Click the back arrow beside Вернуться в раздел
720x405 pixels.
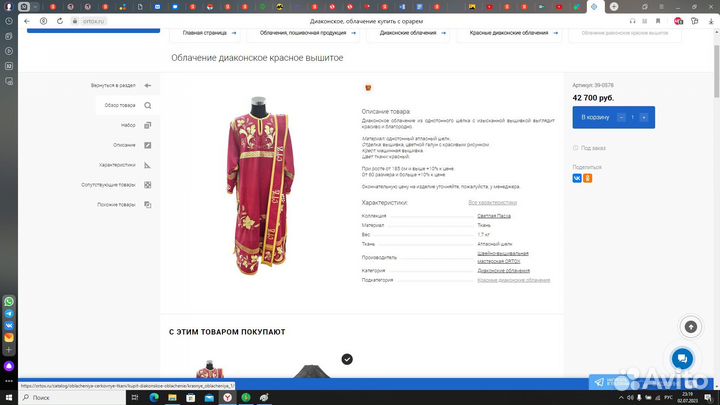(x=147, y=85)
